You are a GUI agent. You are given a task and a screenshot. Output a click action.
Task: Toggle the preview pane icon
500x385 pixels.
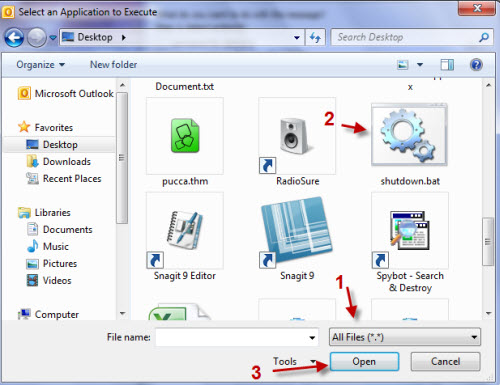click(447, 65)
